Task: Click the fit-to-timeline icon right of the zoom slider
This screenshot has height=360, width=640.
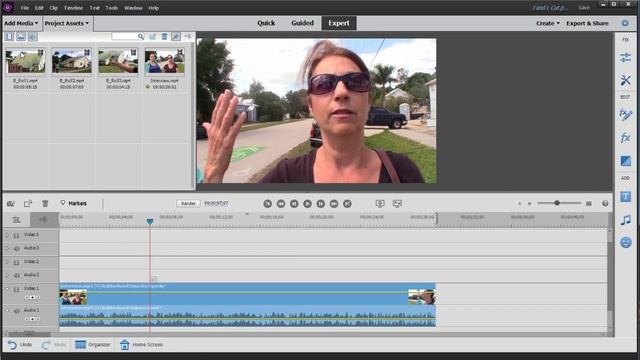Action: point(589,203)
